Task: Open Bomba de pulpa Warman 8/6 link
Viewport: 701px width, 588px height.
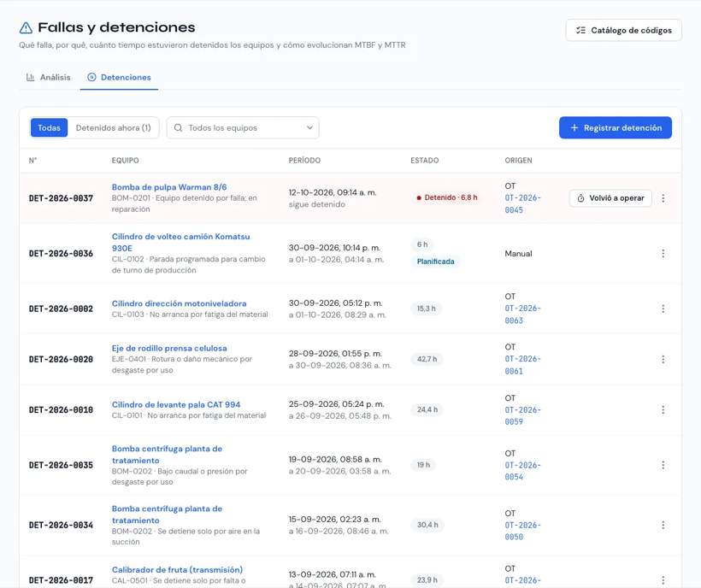Action: [169, 187]
